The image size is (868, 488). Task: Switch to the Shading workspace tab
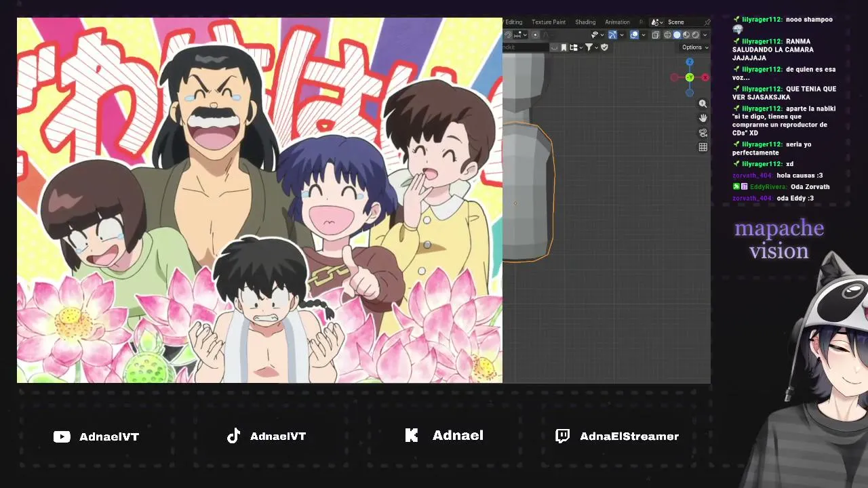585,22
